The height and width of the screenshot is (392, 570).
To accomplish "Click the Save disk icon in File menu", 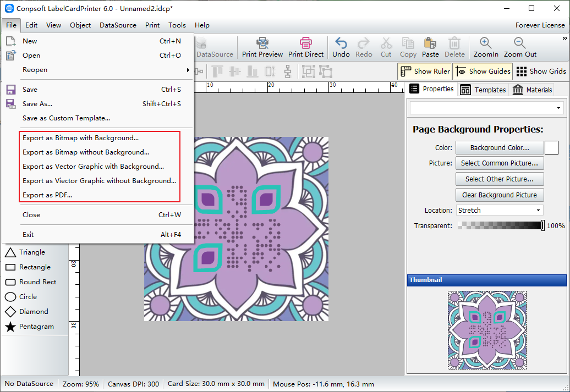I will click(x=11, y=90).
